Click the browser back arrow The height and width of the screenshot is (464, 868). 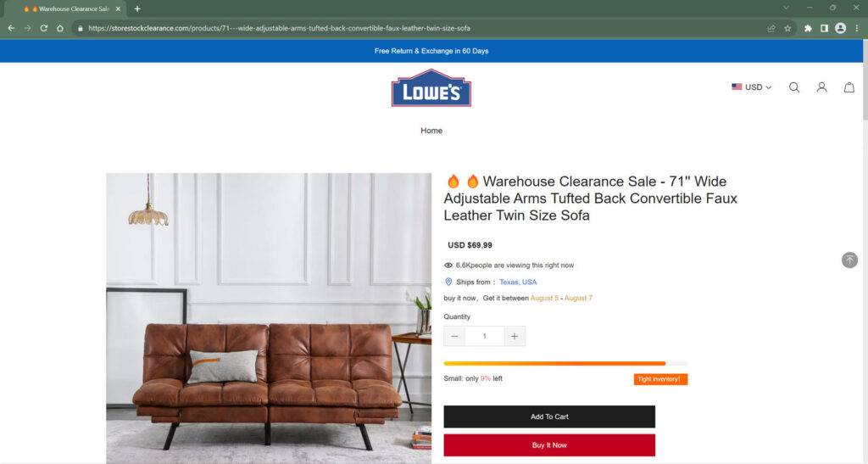(11, 28)
